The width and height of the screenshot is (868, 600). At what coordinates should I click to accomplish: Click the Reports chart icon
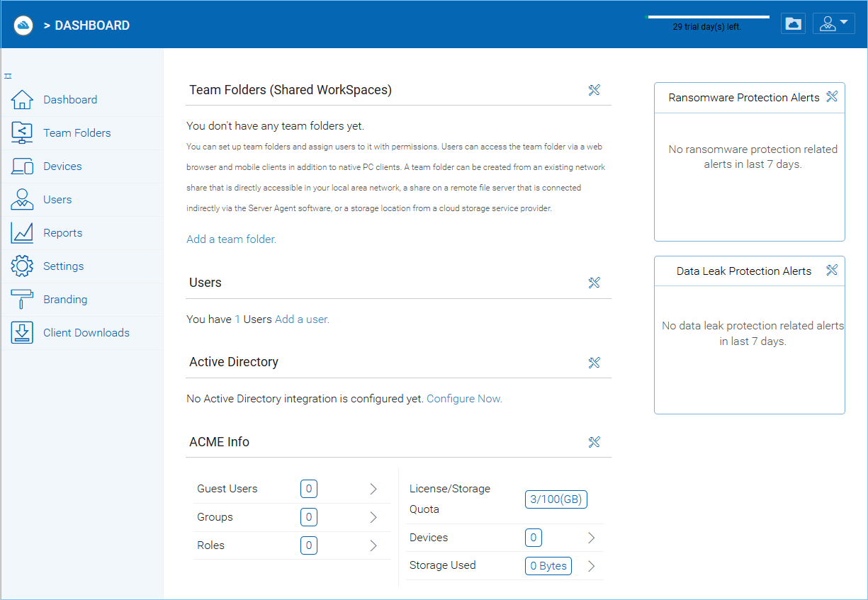22,233
